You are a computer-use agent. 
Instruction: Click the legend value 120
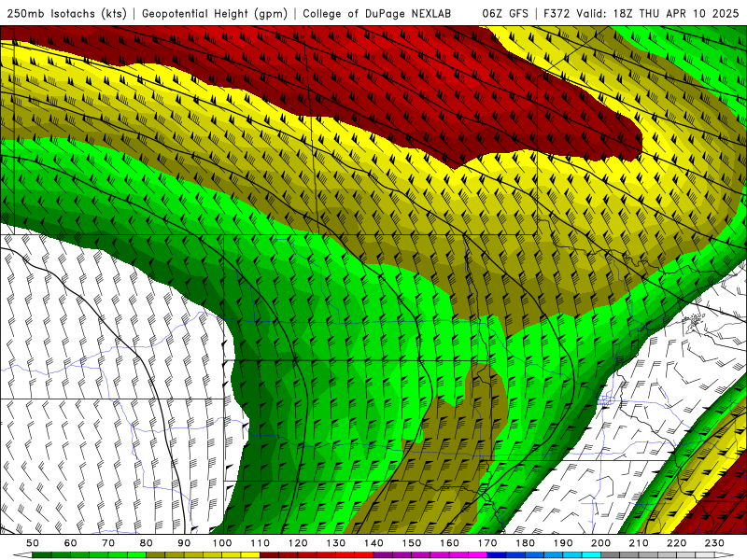tap(298, 543)
